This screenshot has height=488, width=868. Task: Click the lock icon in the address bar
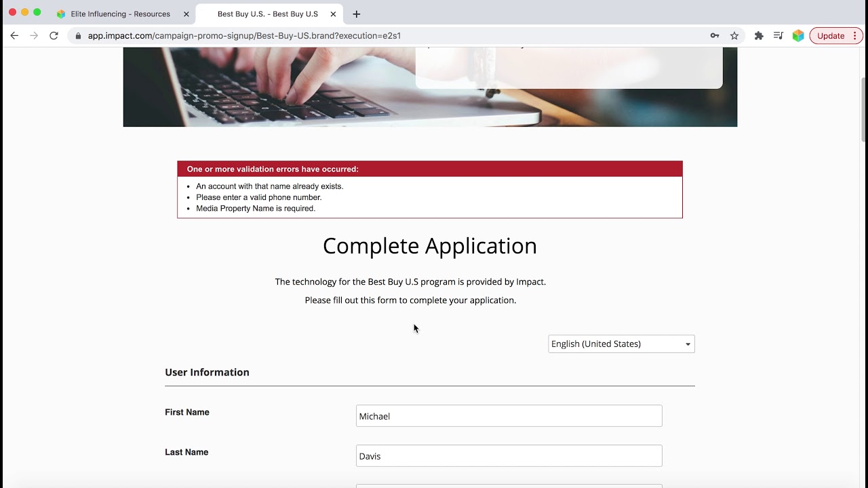(79, 36)
